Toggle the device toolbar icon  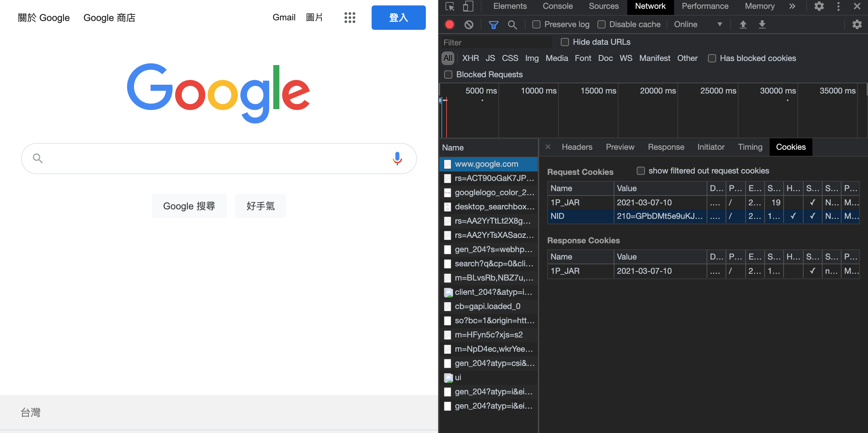[x=468, y=6]
